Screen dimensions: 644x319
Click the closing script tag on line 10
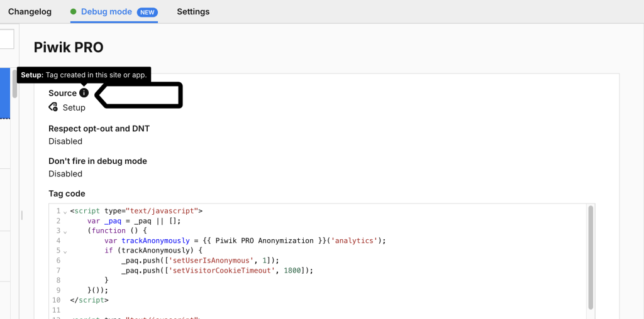coord(89,300)
